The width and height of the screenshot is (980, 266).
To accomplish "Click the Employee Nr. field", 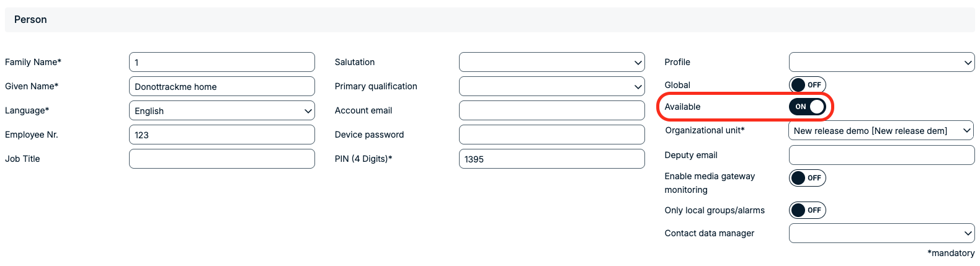I will click(x=221, y=135).
